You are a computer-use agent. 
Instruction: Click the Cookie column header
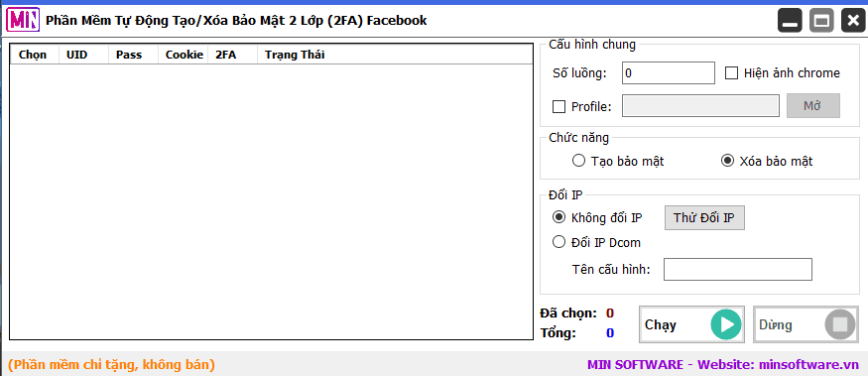184,55
